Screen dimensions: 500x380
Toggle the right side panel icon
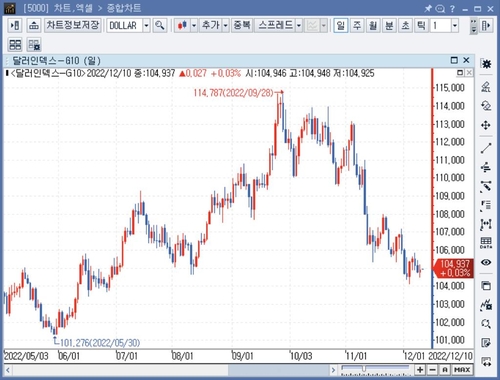coord(486,26)
